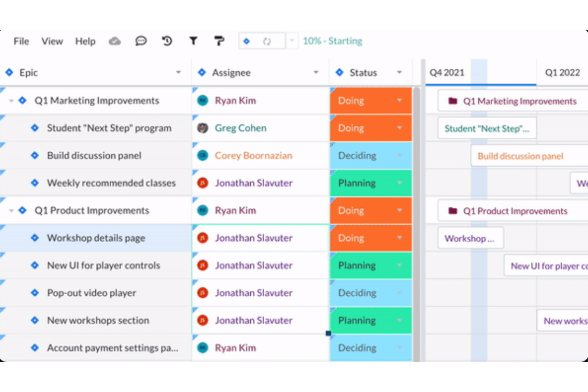
Task: Open Q1 Marketing Improvements timeline bar
Action: pyautogui.click(x=513, y=101)
